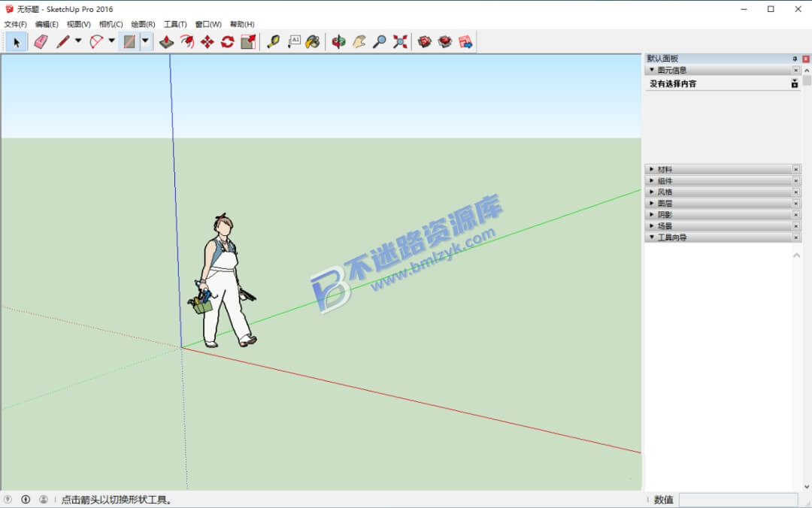Expand the 场景 panel
This screenshot has width=812, height=508.
[x=652, y=225]
